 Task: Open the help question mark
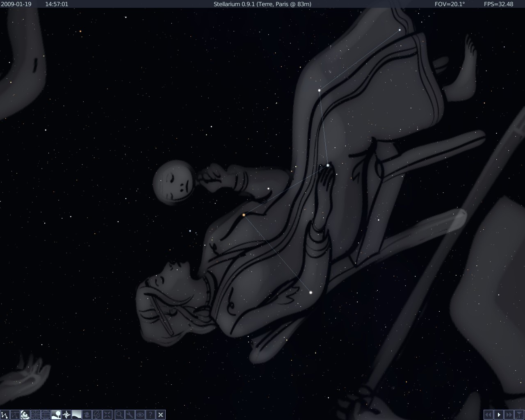[150, 415]
